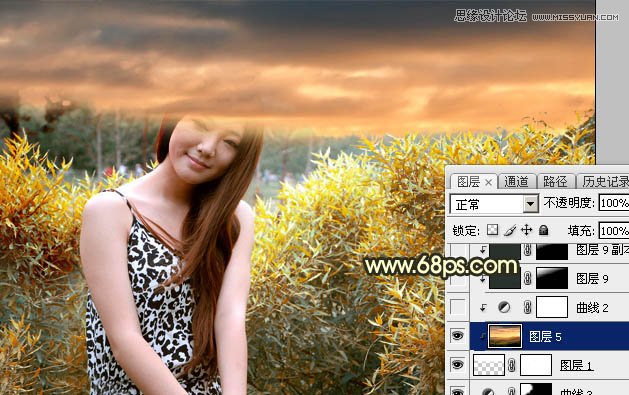Show the 曲线 2 layer visibility
Viewport: 629px width, 395px height.
pos(457,308)
